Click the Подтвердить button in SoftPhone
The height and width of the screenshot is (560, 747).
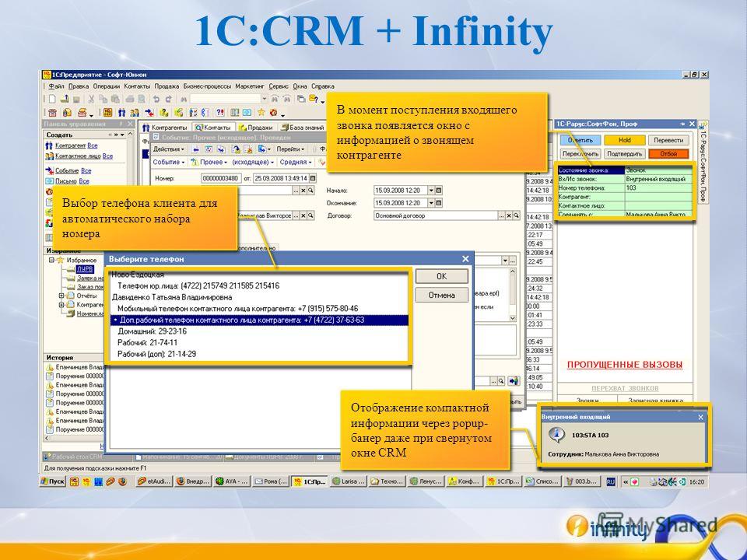coord(624,154)
